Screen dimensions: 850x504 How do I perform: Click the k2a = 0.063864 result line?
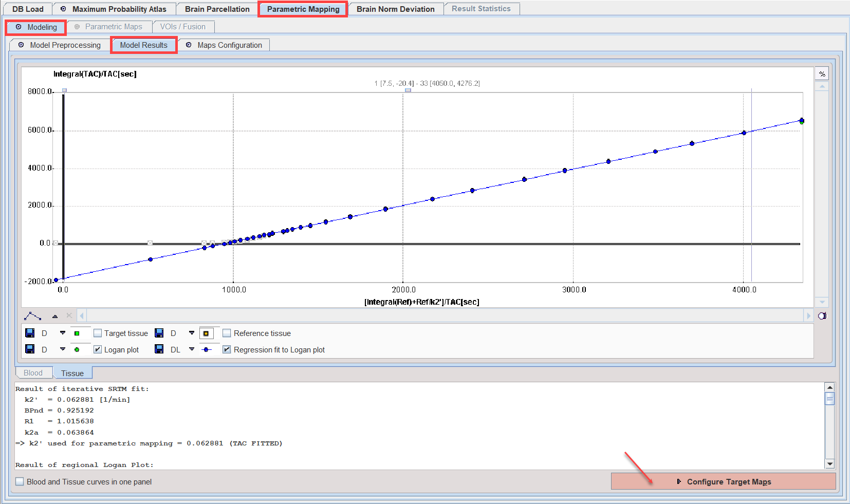pos(59,433)
